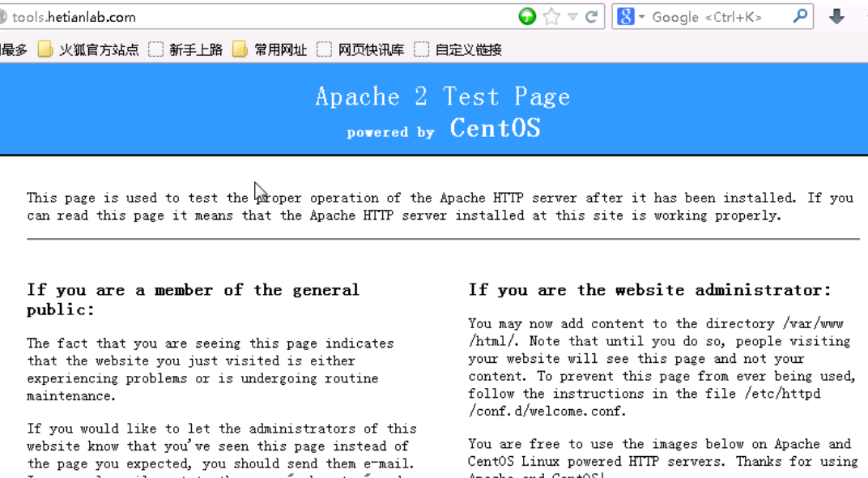Open the address bar history dropdown arrow

click(573, 17)
